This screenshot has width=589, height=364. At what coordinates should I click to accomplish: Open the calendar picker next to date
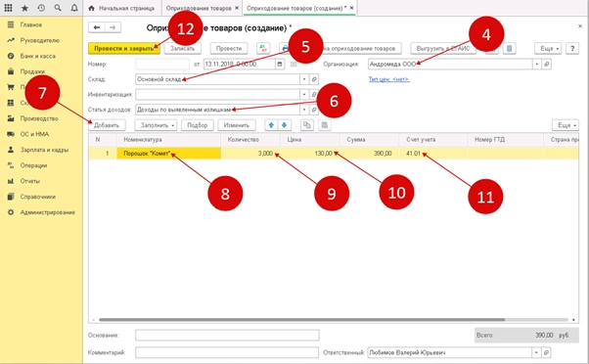(x=280, y=65)
